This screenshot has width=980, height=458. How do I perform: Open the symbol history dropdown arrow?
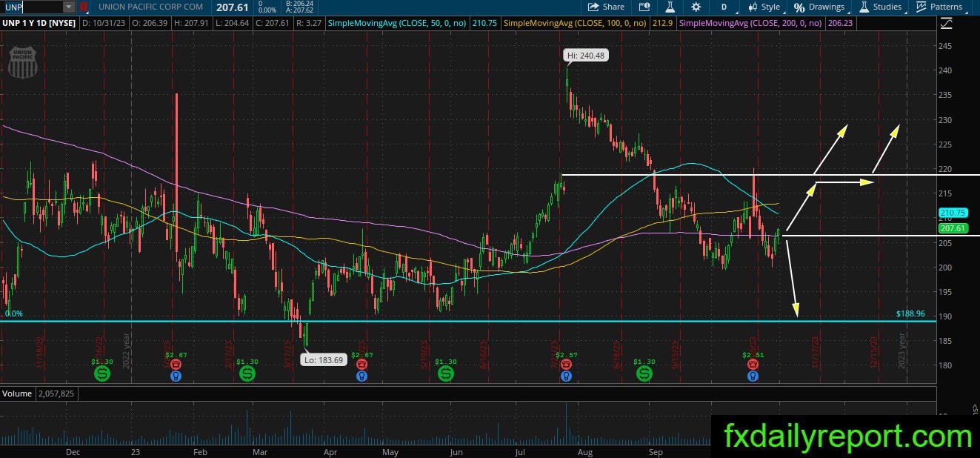click(x=69, y=7)
